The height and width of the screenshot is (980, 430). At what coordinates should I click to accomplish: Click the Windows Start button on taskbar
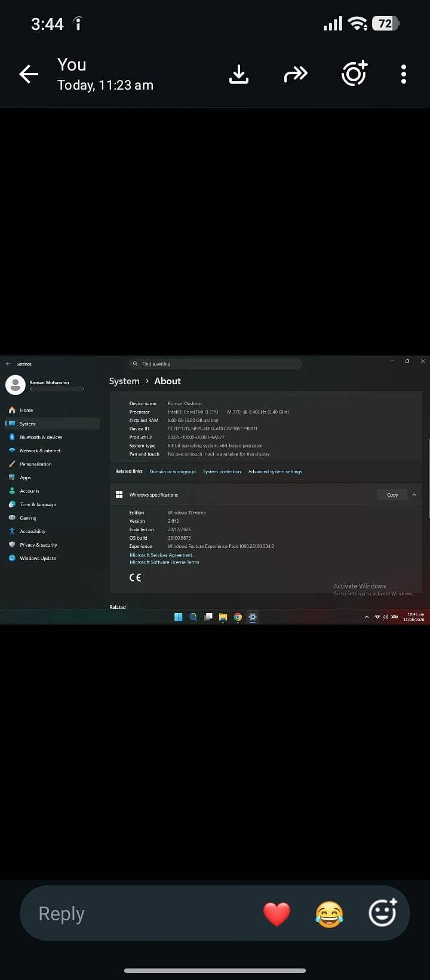click(178, 617)
